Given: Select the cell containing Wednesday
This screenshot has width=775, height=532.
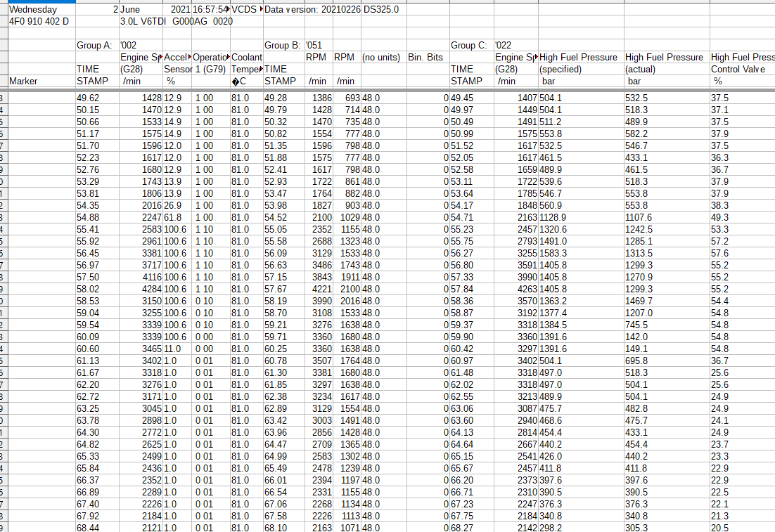Looking at the screenshot, I should (32, 10).
